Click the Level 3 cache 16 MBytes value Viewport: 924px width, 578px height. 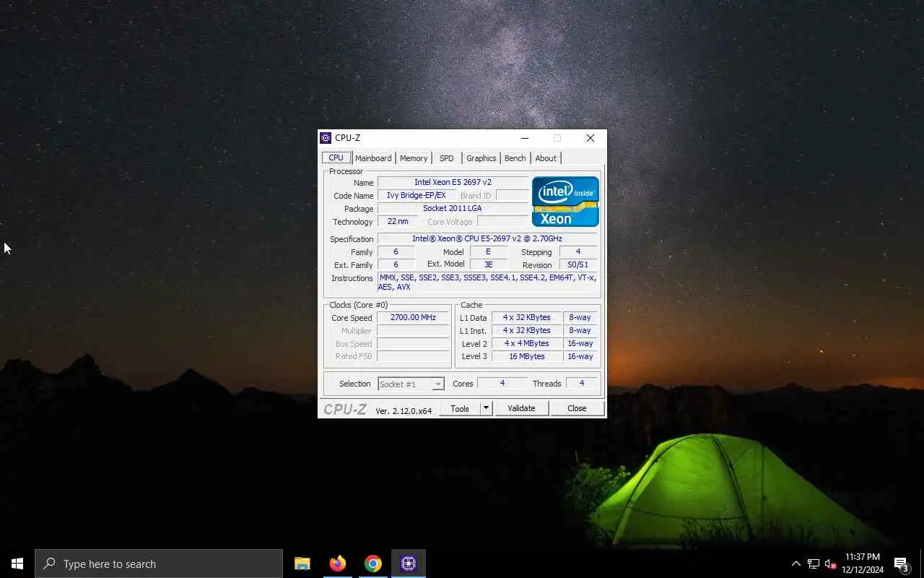[x=526, y=356]
